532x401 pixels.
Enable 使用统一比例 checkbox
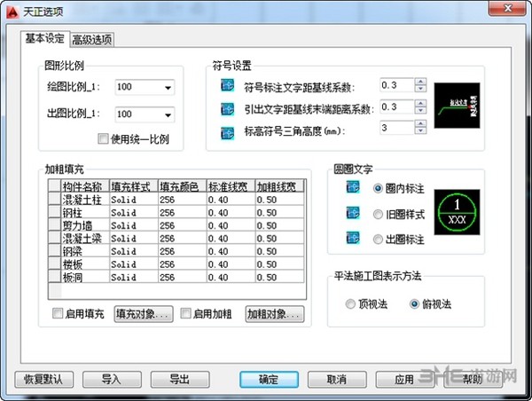point(103,138)
